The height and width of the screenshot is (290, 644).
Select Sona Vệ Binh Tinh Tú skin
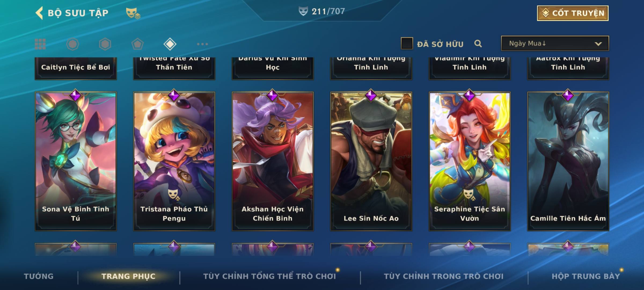(x=75, y=161)
